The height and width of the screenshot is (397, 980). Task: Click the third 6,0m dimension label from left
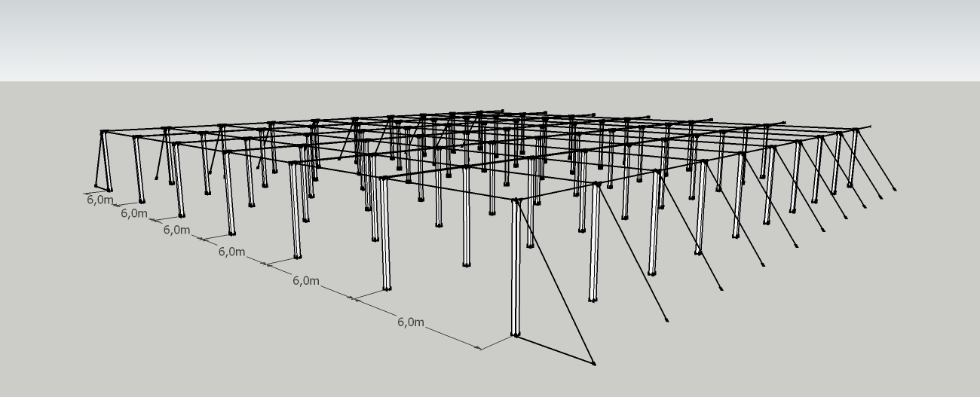click(176, 231)
